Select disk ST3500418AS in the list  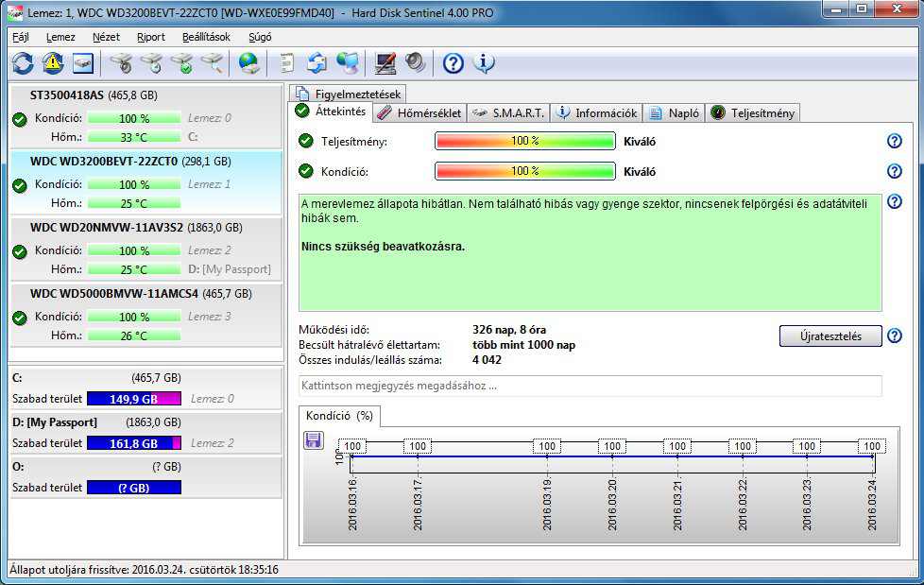point(145,116)
